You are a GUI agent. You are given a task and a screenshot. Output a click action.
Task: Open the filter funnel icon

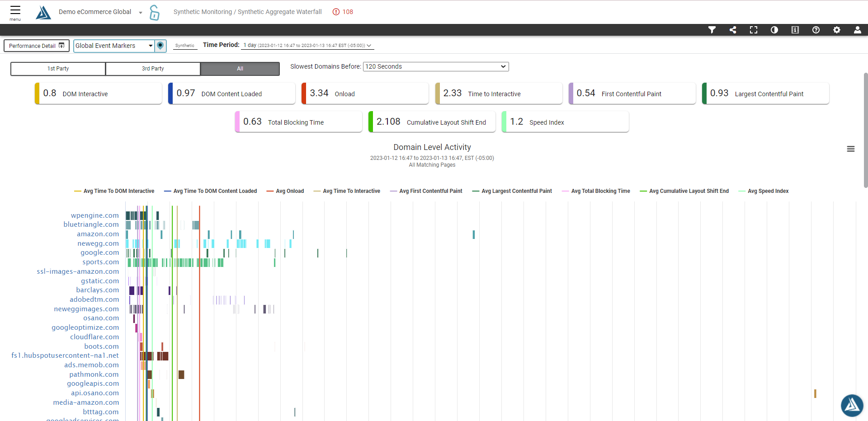pyautogui.click(x=712, y=30)
